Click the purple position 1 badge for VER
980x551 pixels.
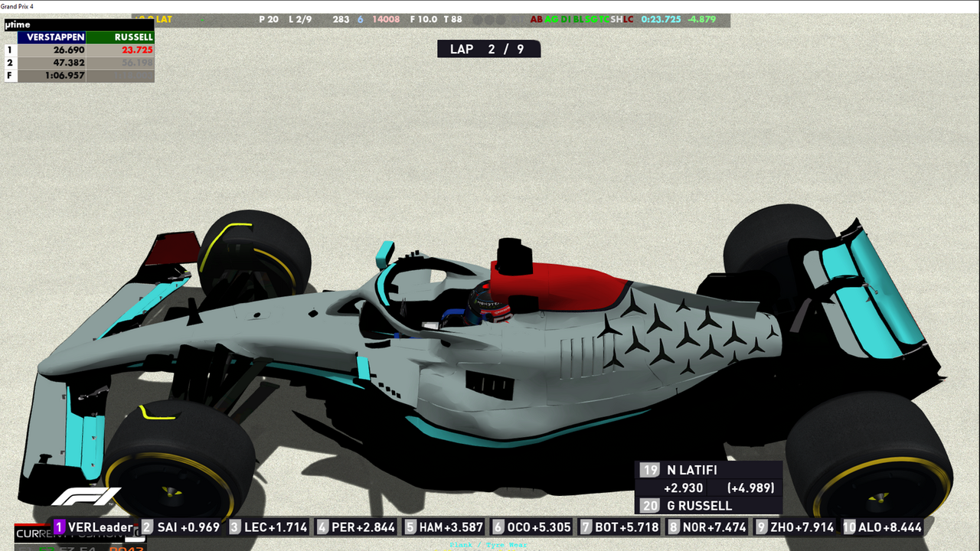tap(59, 527)
